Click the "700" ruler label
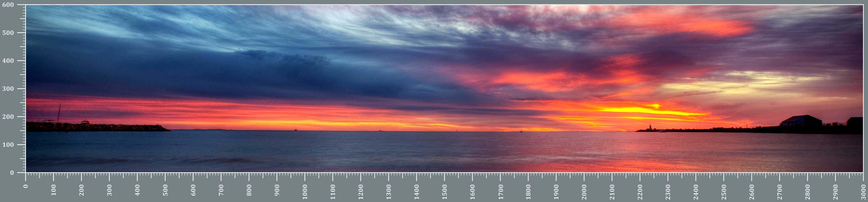The height and width of the screenshot is (202, 868). [x=221, y=190]
